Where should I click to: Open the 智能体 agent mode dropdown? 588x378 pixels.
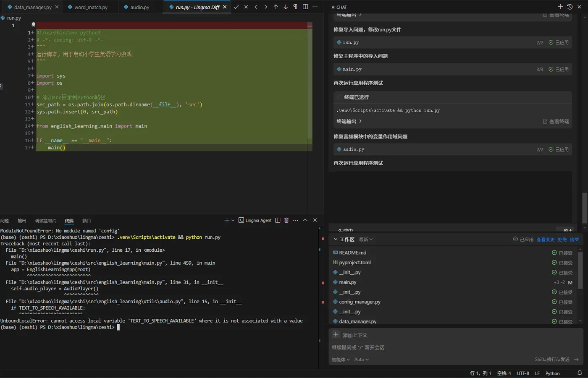pyautogui.click(x=341, y=360)
